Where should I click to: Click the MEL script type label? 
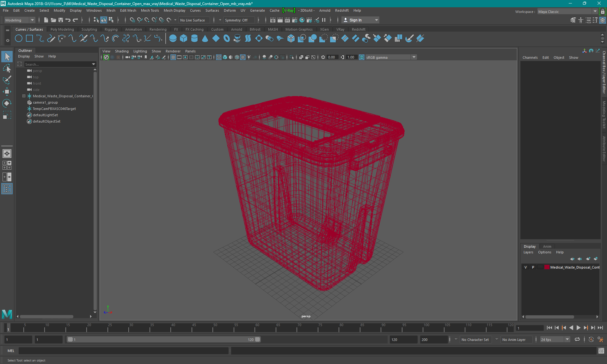click(11, 351)
